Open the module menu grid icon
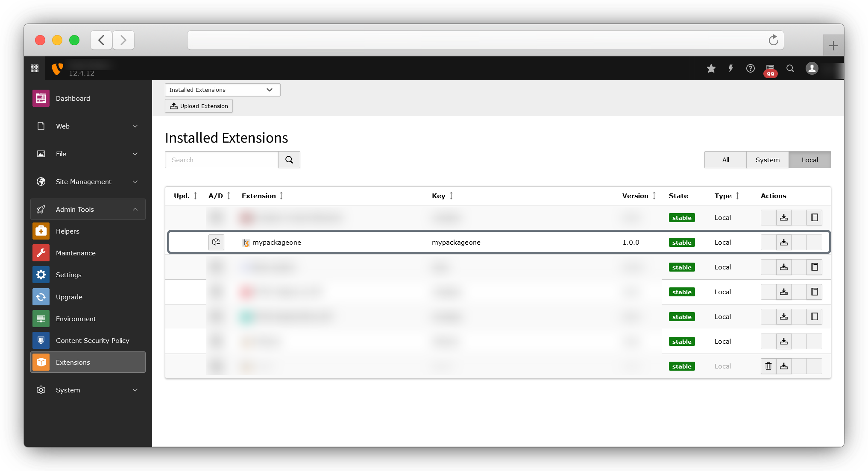Viewport: 868px width, 471px height. (35, 68)
